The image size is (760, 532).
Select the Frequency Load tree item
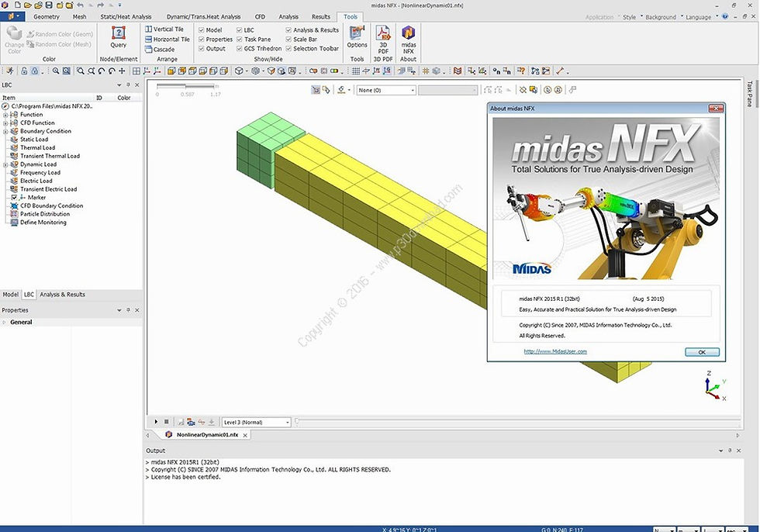[x=40, y=172]
